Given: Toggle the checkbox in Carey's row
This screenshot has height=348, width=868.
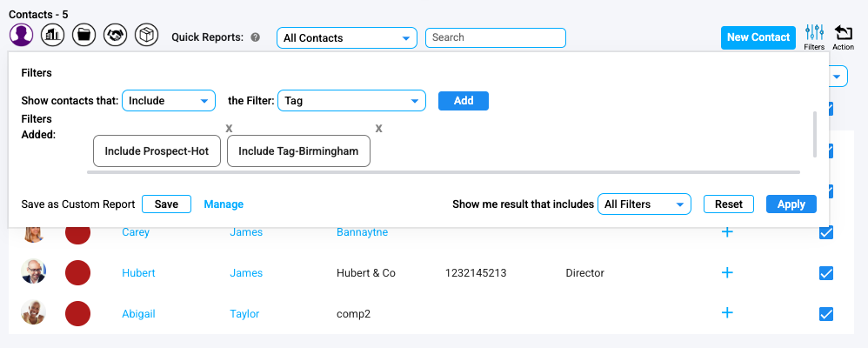Looking at the screenshot, I should click(826, 232).
